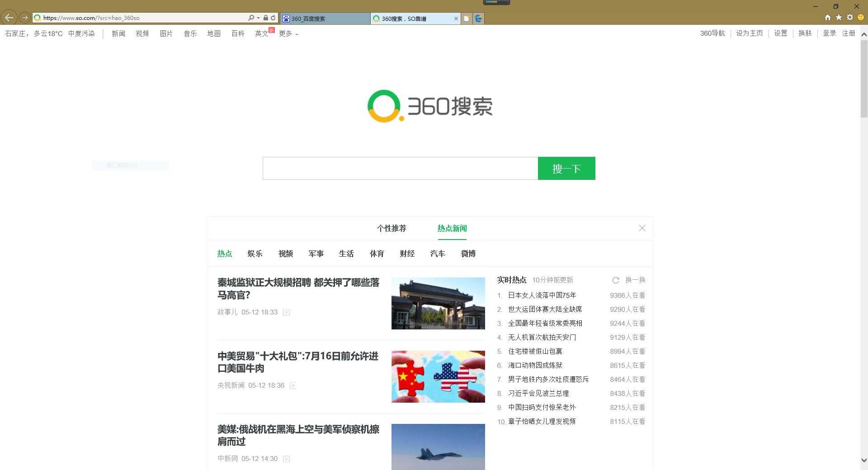Open the 美媒:俄战机在黑海上空 headline
Viewport: 868px width, 470px height.
coord(298,435)
